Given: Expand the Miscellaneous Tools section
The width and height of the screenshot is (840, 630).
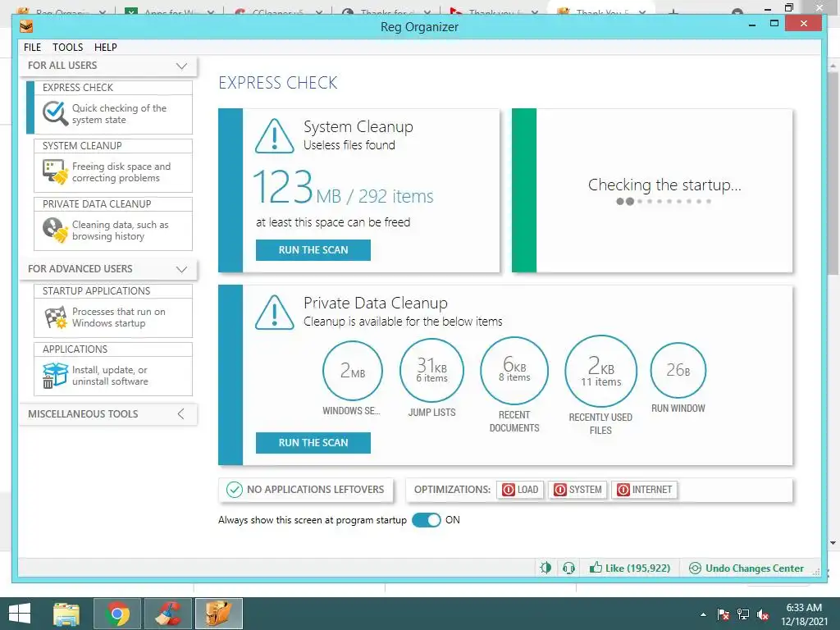Looking at the screenshot, I should click(x=181, y=414).
